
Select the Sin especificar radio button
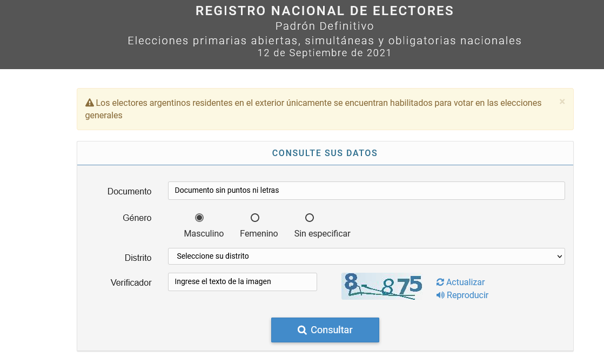click(x=310, y=218)
